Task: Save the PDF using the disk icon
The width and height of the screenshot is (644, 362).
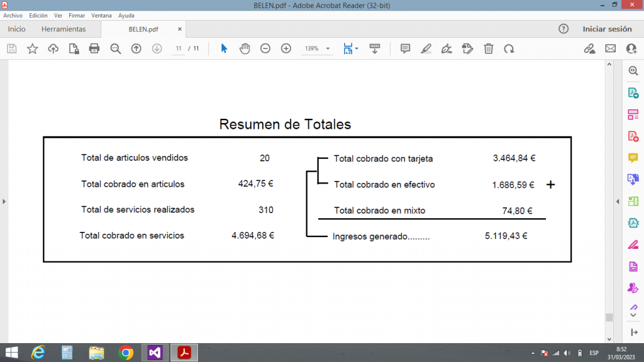Action: click(x=11, y=48)
